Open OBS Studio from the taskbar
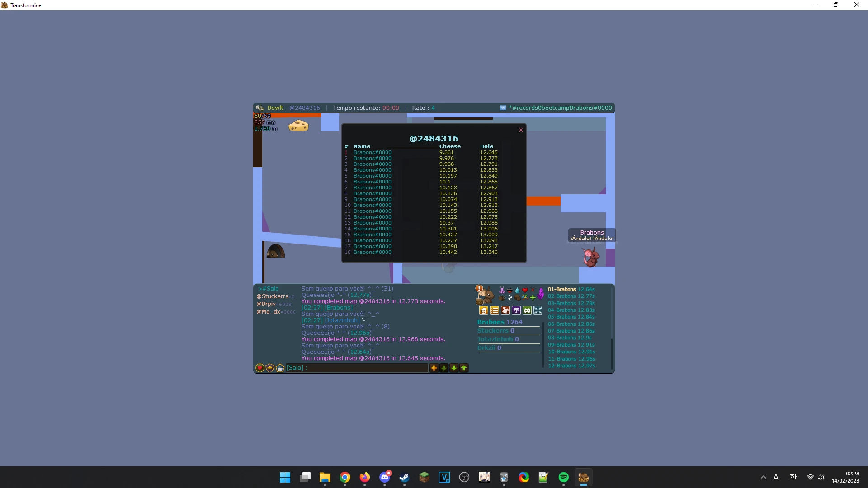The image size is (868, 488). 464,477
